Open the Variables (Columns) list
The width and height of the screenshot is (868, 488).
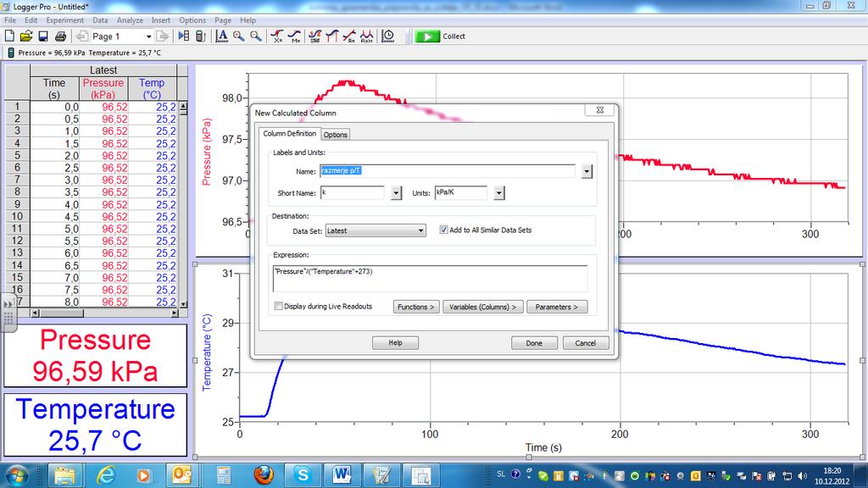(482, 307)
